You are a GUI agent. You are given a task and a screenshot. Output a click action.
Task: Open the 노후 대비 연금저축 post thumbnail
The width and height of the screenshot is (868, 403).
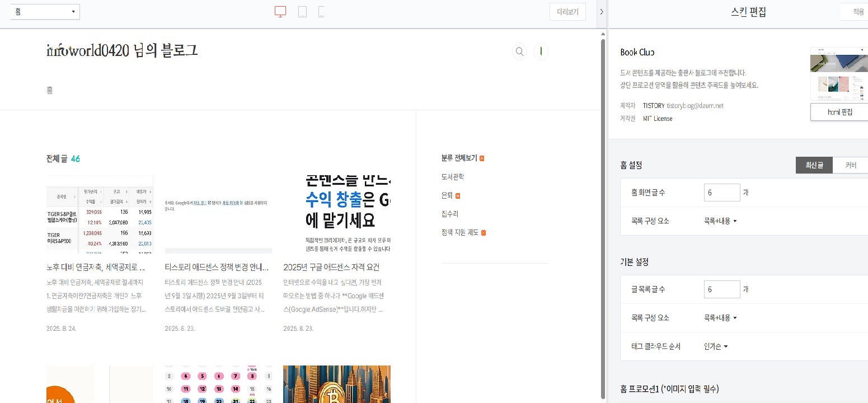tap(100, 214)
